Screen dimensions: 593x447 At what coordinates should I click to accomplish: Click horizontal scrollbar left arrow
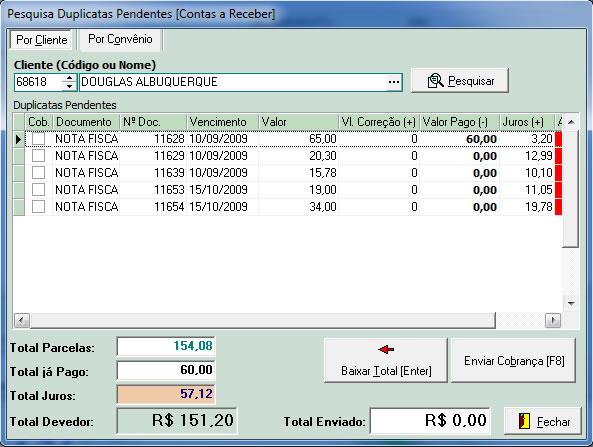tap(21, 321)
